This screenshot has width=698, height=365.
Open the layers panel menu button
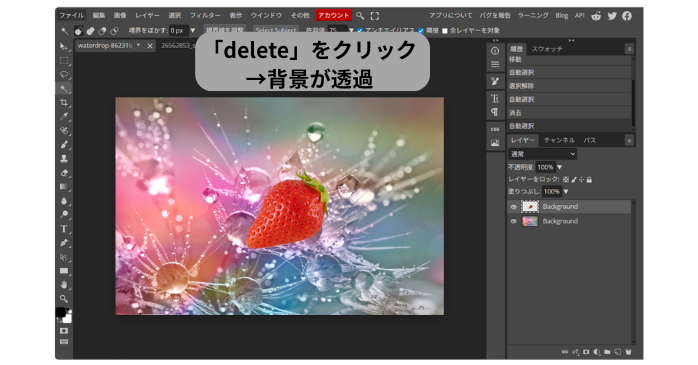tap(629, 140)
